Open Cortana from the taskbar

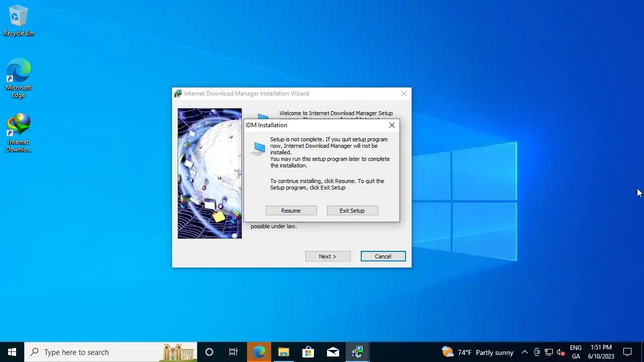(209, 352)
